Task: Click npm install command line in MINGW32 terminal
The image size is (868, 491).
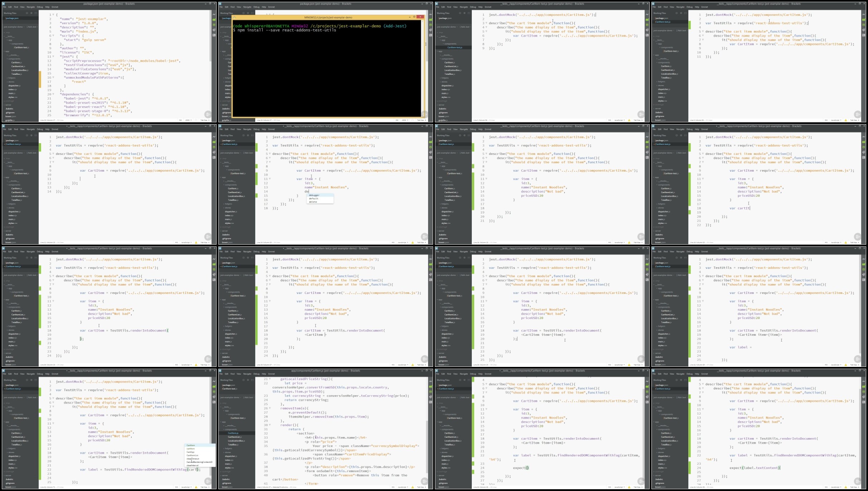Action: 285,30
